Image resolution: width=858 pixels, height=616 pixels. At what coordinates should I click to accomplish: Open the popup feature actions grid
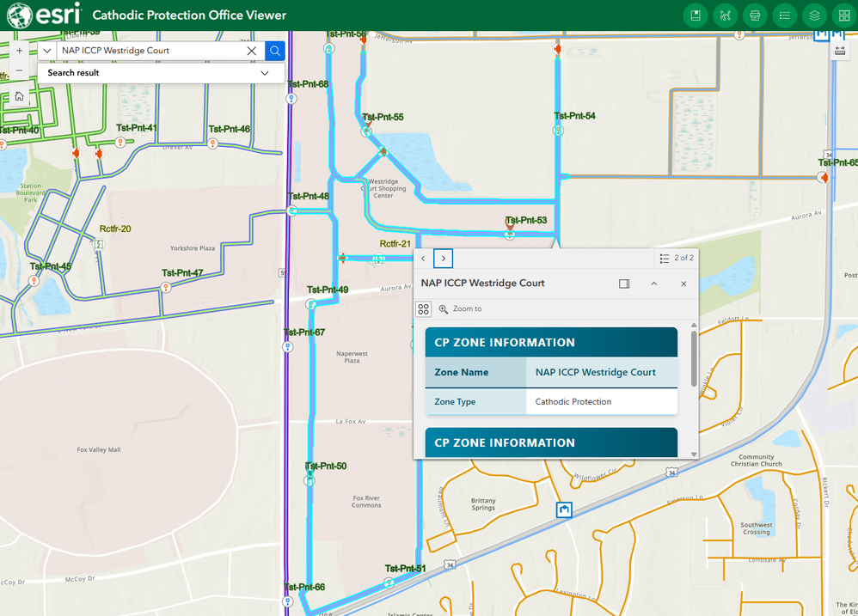click(x=423, y=308)
